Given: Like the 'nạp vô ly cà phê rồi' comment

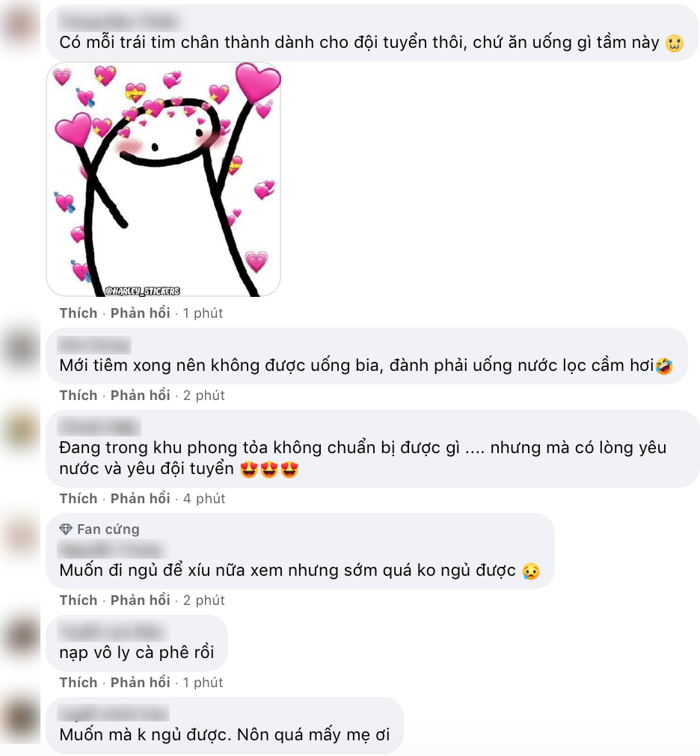Looking at the screenshot, I should (x=78, y=683).
